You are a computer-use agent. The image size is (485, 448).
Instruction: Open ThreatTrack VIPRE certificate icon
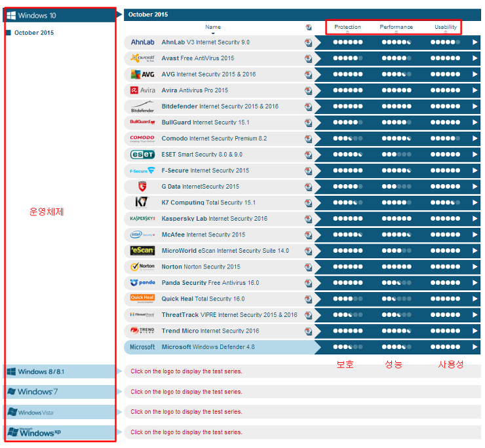coord(308,315)
